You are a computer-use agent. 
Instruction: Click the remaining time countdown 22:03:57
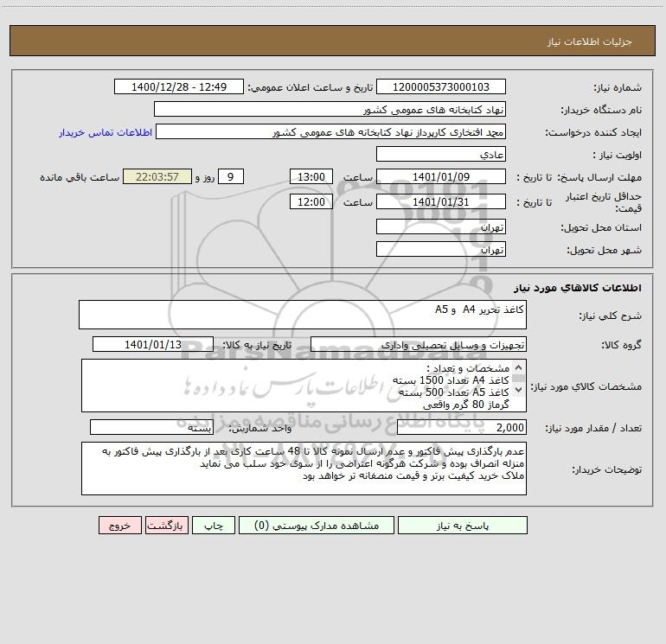[157, 176]
